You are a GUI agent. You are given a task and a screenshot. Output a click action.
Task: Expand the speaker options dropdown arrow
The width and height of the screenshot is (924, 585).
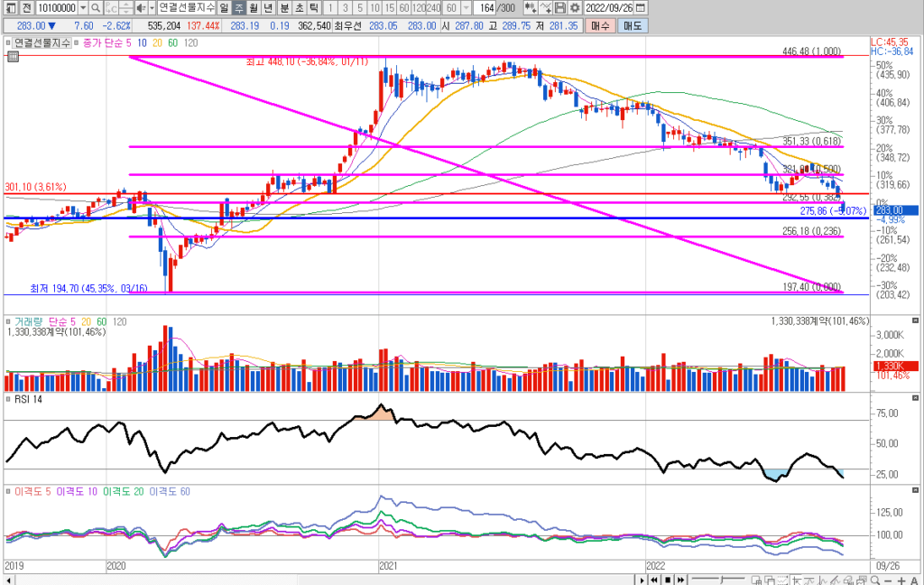coord(150,7)
